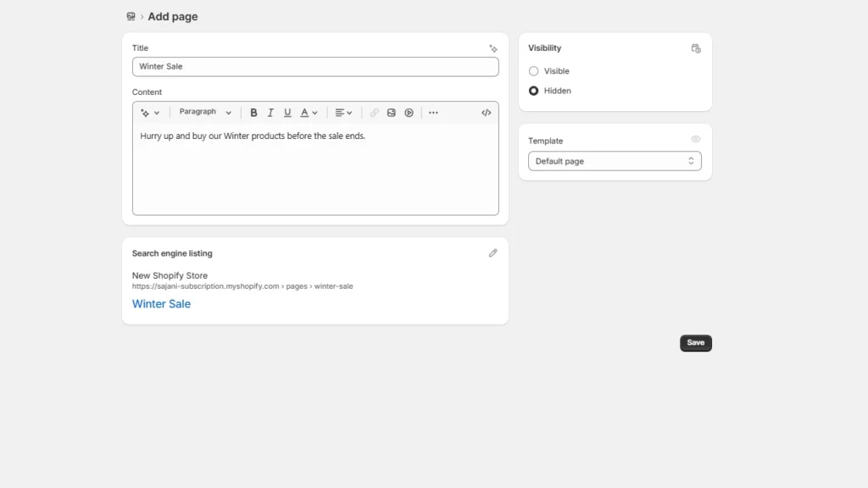
Task: Toggle bold formatting in the editor
Action: (253, 112)
